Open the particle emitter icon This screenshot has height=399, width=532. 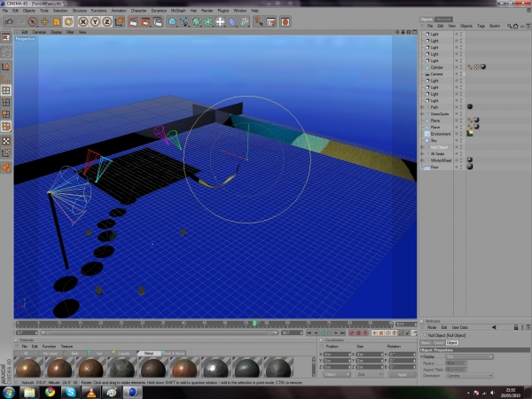[x=244, y=22]
